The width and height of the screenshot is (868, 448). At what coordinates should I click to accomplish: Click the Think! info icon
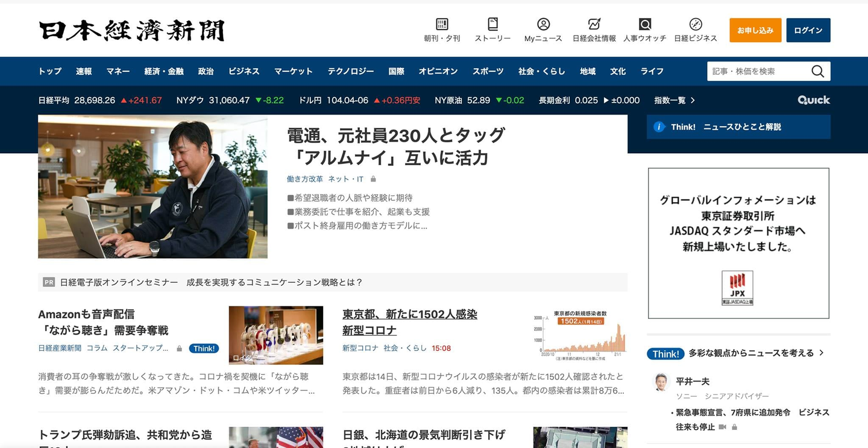tap(659, 127)
